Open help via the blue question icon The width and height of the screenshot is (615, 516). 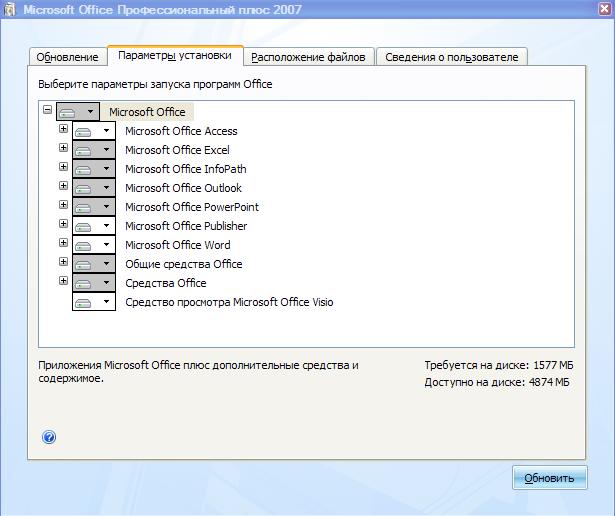(49, 437)
